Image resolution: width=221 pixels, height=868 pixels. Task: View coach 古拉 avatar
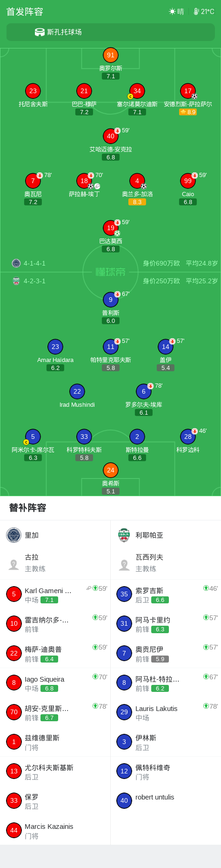pyautogui.click(x=14, y=564)
